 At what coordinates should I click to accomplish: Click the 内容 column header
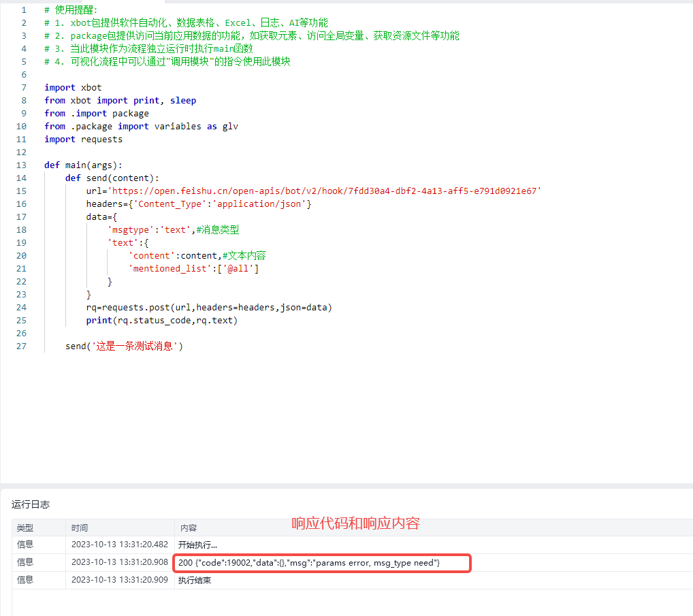point(189,528)
